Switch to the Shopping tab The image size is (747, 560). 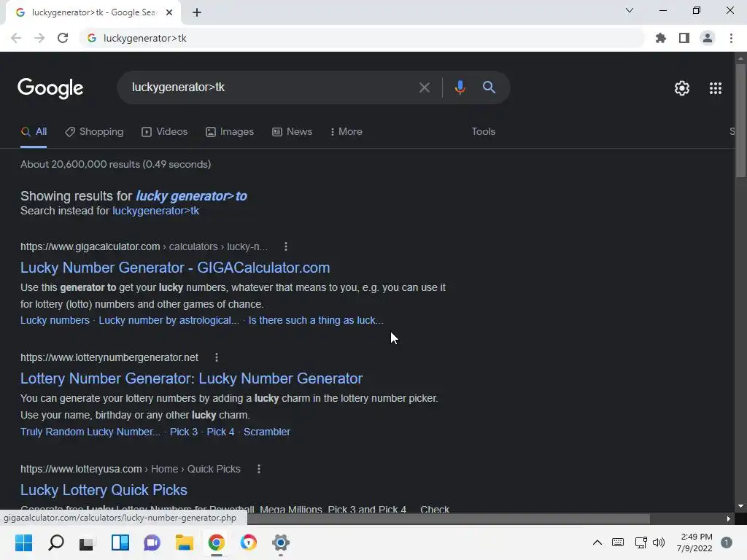[x=94, y=132]
